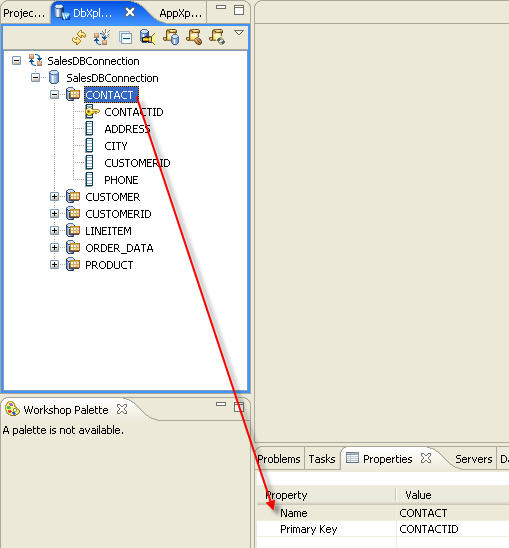
Task: Select the Workshop Palette tab
Action: point(66,410)
